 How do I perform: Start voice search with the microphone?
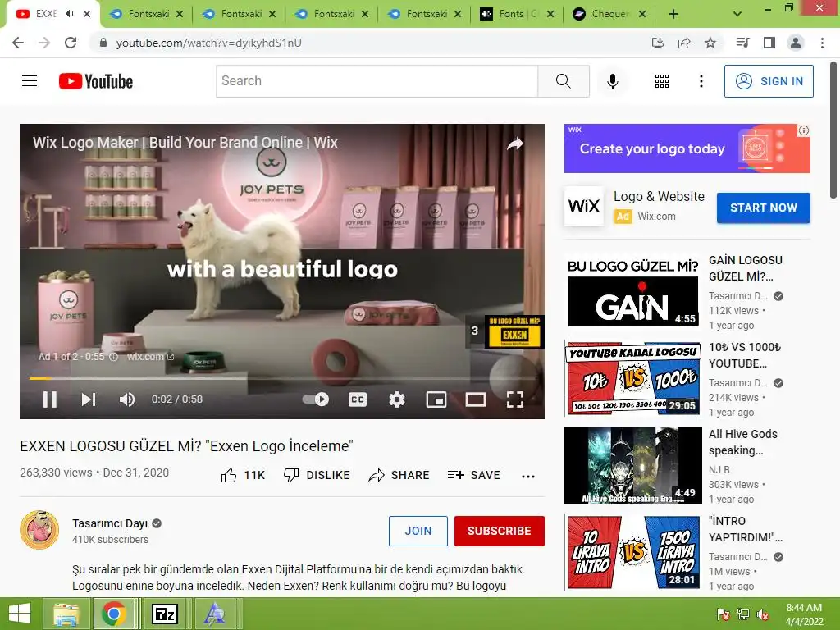click(x=612, y=81)
